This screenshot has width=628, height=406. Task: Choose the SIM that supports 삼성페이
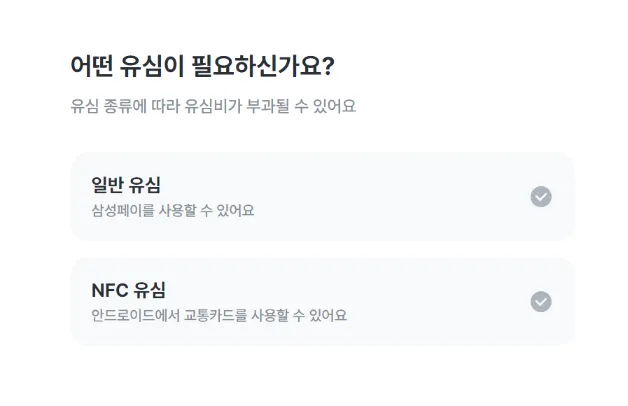pos(322,196)
